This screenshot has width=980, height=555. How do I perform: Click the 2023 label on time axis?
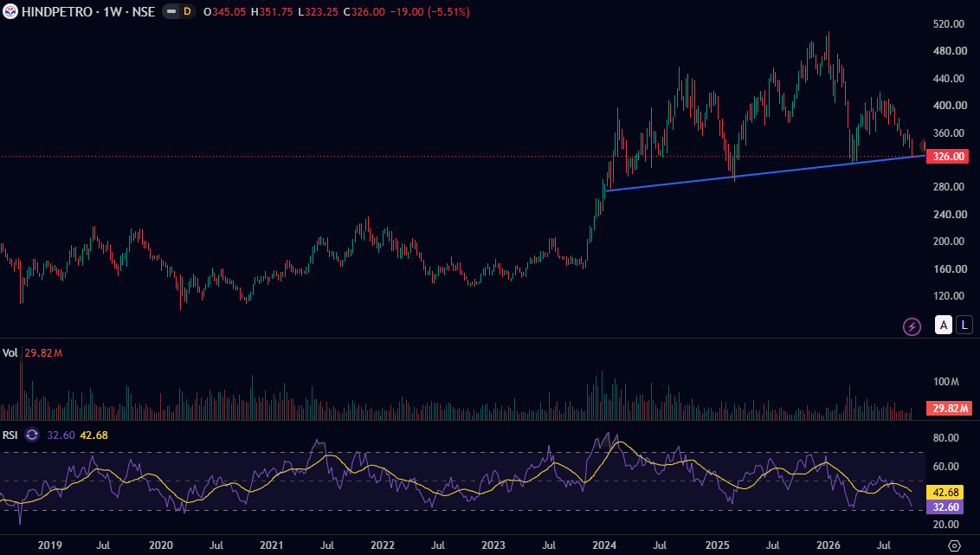493,545
